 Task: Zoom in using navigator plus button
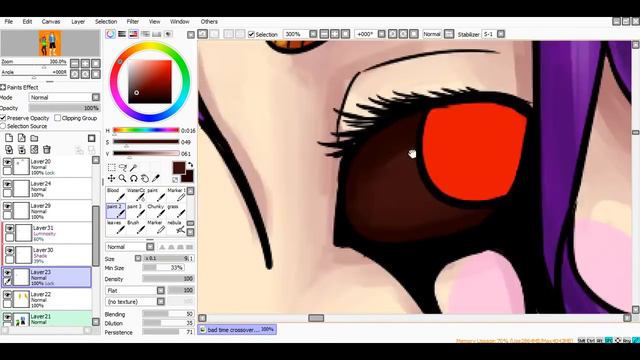coord(85,63)
